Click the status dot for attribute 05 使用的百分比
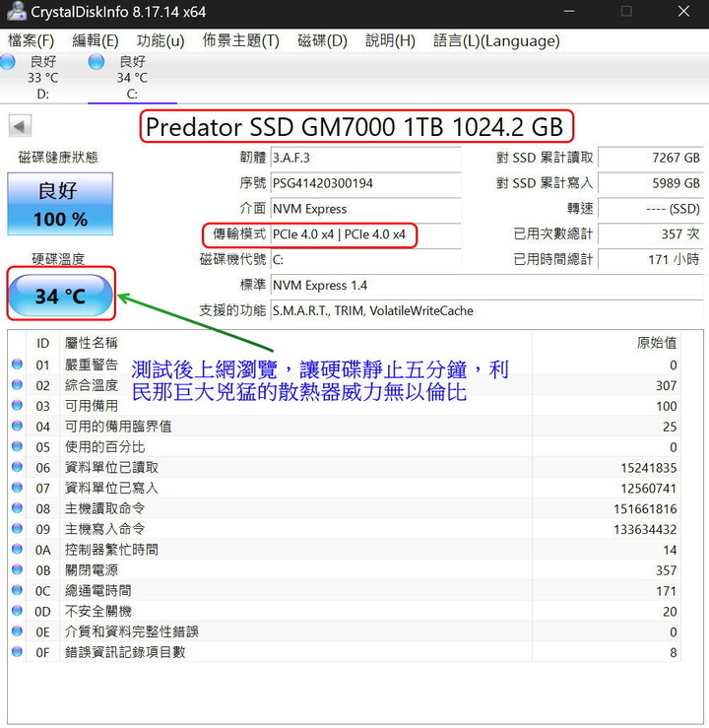The width and height of the screenshot is (709, 728). tap(17, 446)
